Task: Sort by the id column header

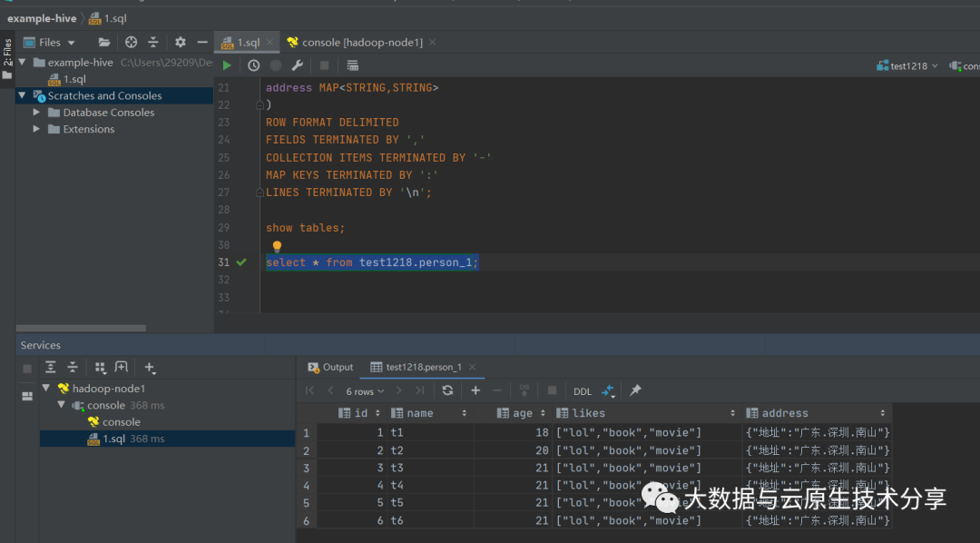Action: point(359,413)
